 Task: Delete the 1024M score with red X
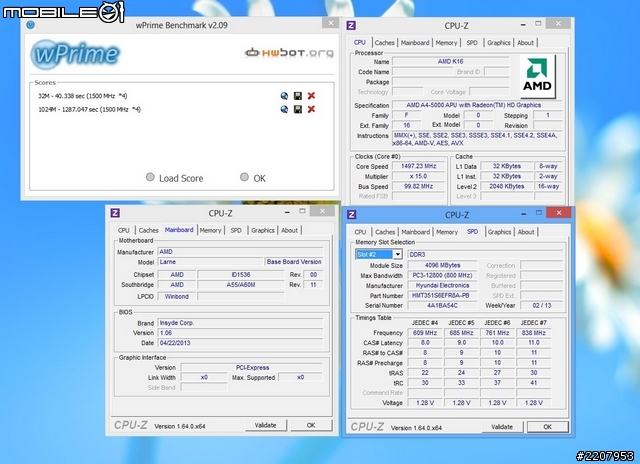(x=311, y=109)
